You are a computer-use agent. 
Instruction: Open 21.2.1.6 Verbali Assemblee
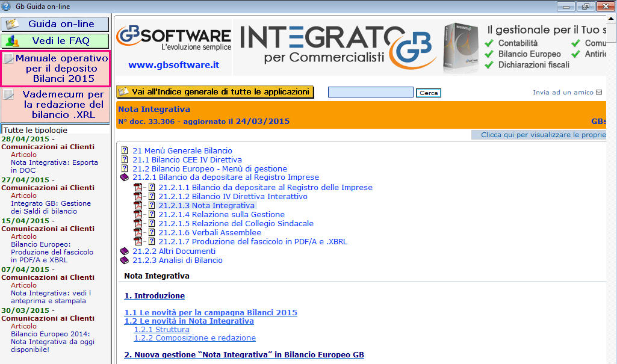pyautogui.click(x=209, y=233)
